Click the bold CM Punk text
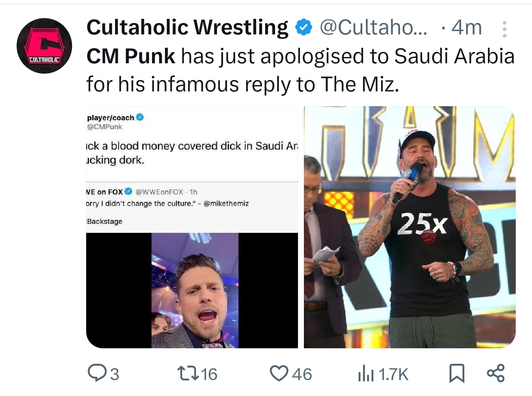 (x=131, y=56)
